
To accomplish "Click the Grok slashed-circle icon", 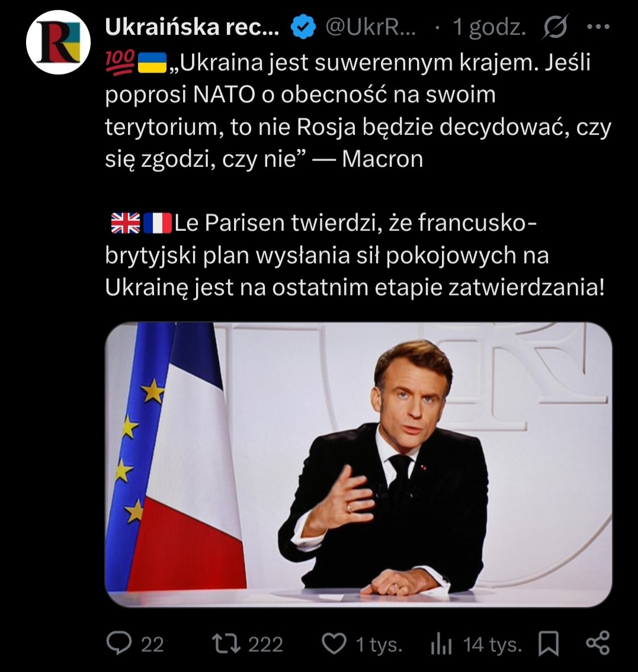I will pyautogui.click(x=555, y=27).
